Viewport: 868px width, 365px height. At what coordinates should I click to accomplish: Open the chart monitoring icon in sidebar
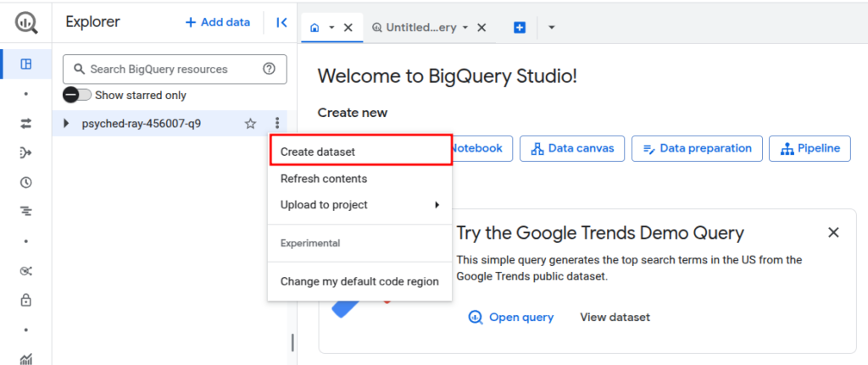pyautogui.click(x=26, y=359)
